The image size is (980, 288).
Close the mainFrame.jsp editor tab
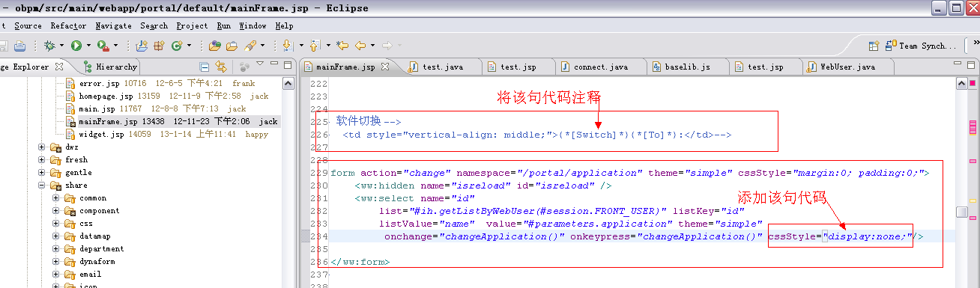[x=385, y=67]
